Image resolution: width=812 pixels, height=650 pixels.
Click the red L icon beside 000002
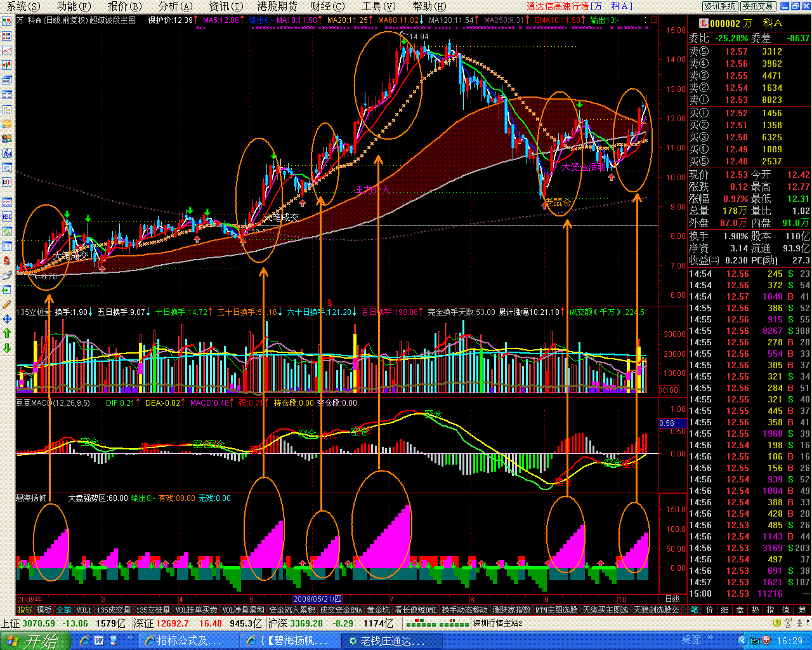(x=704, y=23)
